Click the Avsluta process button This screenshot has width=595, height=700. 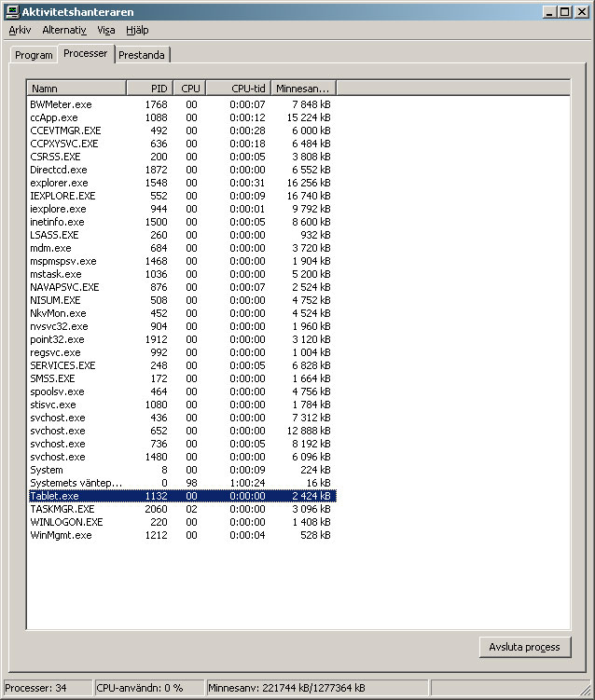click(525, 647)
